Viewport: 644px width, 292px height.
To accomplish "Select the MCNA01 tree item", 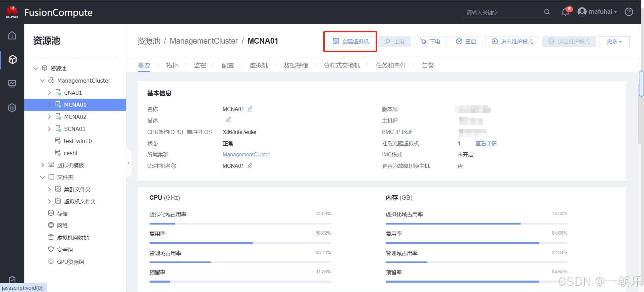I will [x=75, y=105].
